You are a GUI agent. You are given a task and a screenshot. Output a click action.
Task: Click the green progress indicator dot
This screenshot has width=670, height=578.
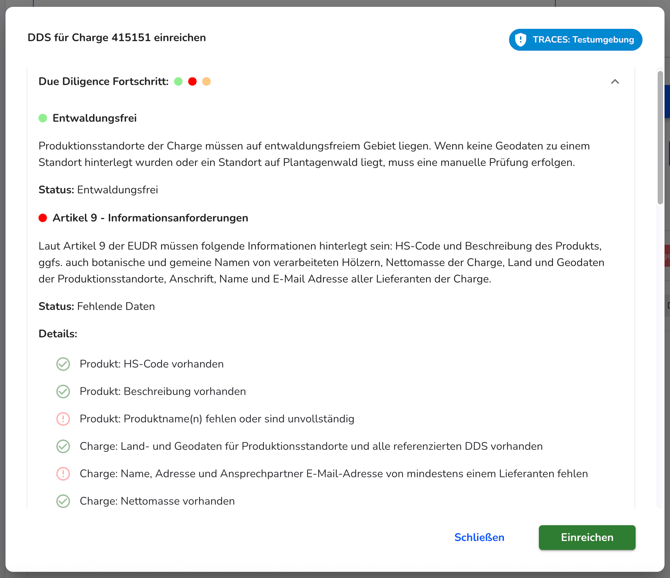(x=179, y=82)
